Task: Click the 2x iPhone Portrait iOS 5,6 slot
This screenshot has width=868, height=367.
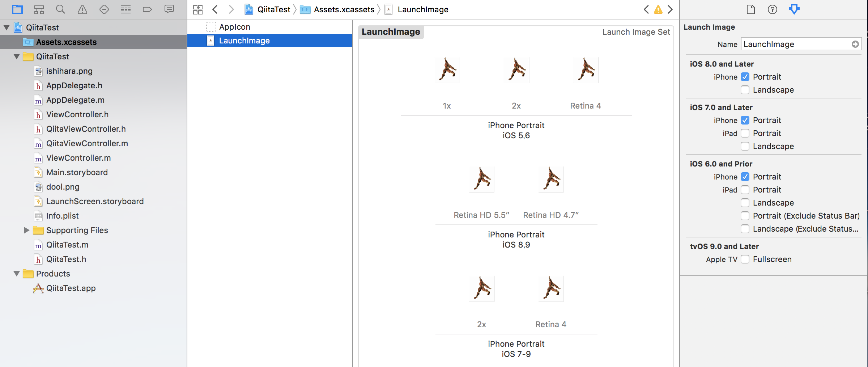Action: tap(516, 70)
